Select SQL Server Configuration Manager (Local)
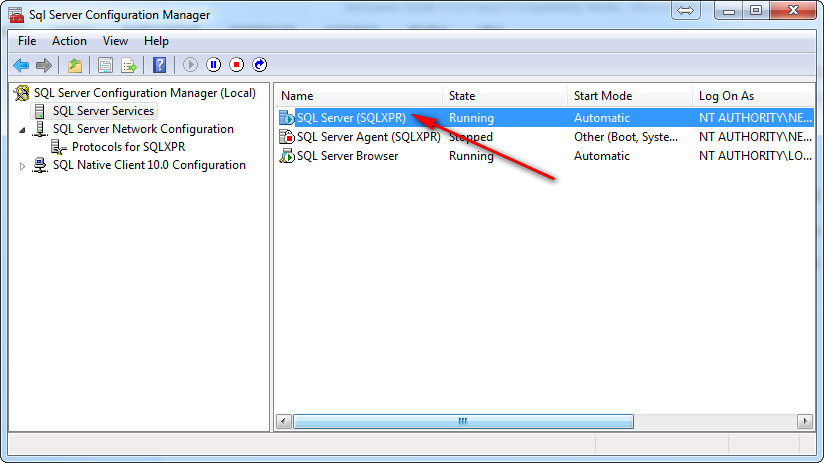 [x=145, y=93]
